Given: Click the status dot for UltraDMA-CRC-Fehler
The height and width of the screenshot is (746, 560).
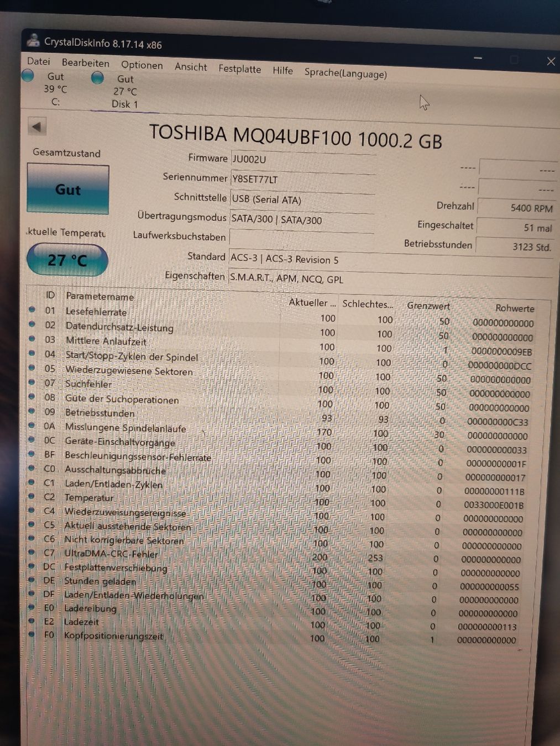Looking at the screenshot, I should [x=32, y=552].
